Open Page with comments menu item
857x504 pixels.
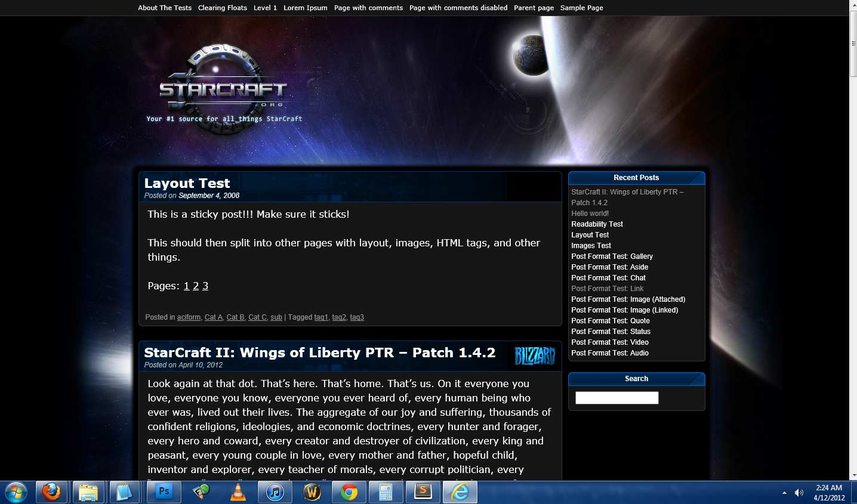pyautogui.click(x=368, y=8)
